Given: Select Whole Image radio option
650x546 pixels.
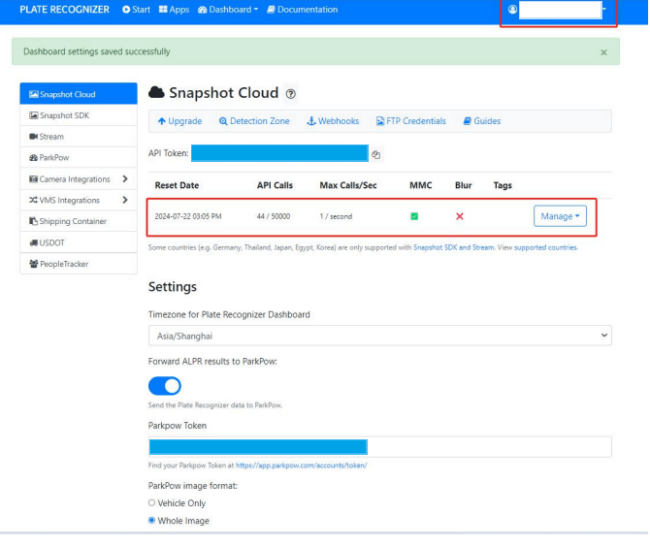Looking at the screenshot, I should pyautogui.click(x=152, y=521).
